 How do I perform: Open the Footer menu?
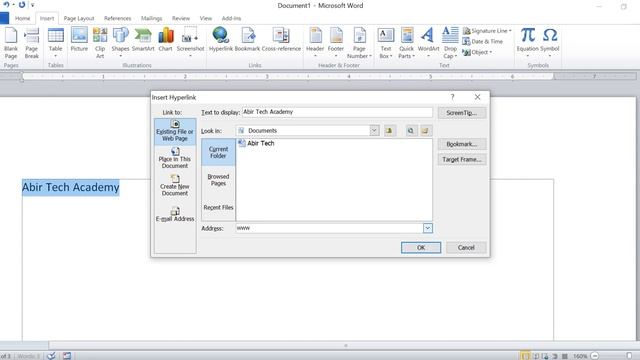pos(336,42)
